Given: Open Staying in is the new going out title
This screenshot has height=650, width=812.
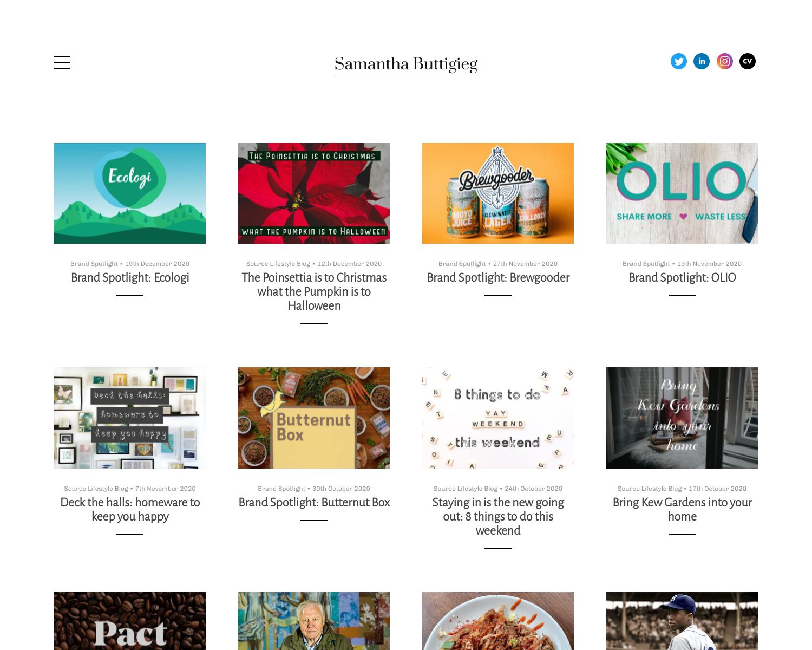Looking at the screenshot, I should tap(498, 516).
